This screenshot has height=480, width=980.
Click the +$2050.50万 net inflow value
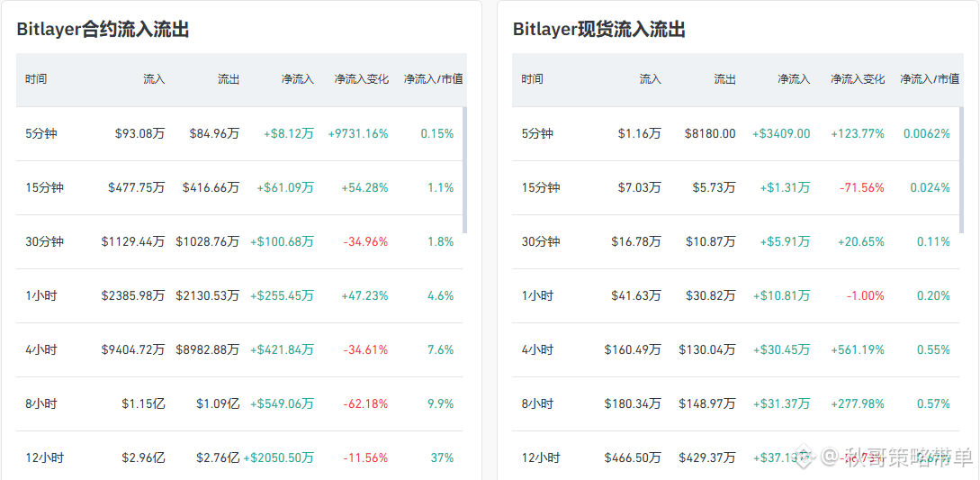point(279,458)
